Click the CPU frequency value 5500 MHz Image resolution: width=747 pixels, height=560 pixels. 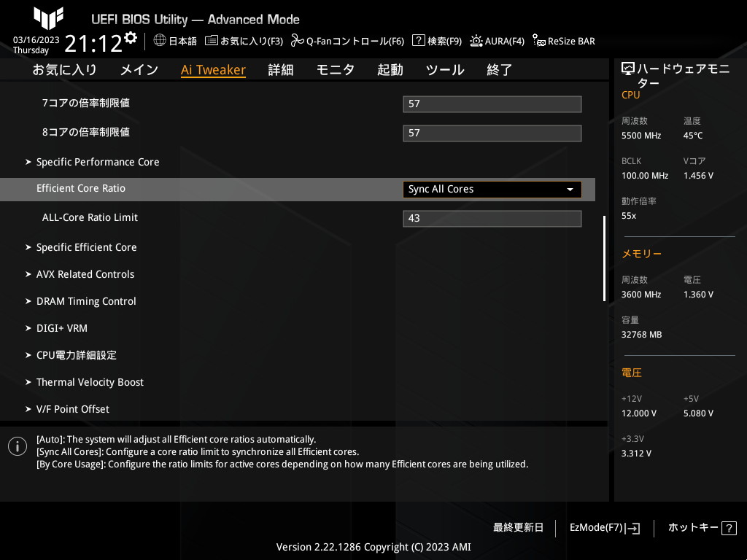641,136
